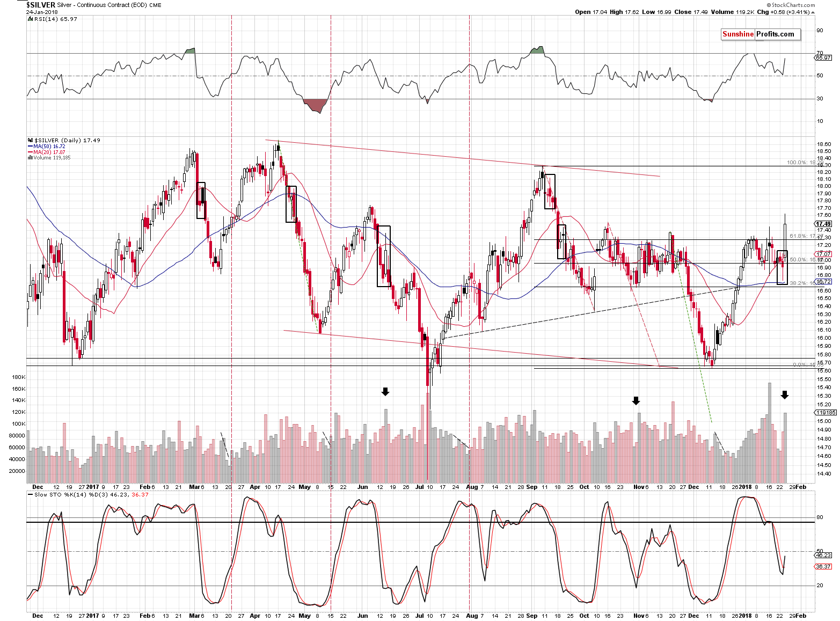Click 'Mar' on the bottom stochastic date axis
The height and width of the screenshot is (621, 840).
[194, 616]
